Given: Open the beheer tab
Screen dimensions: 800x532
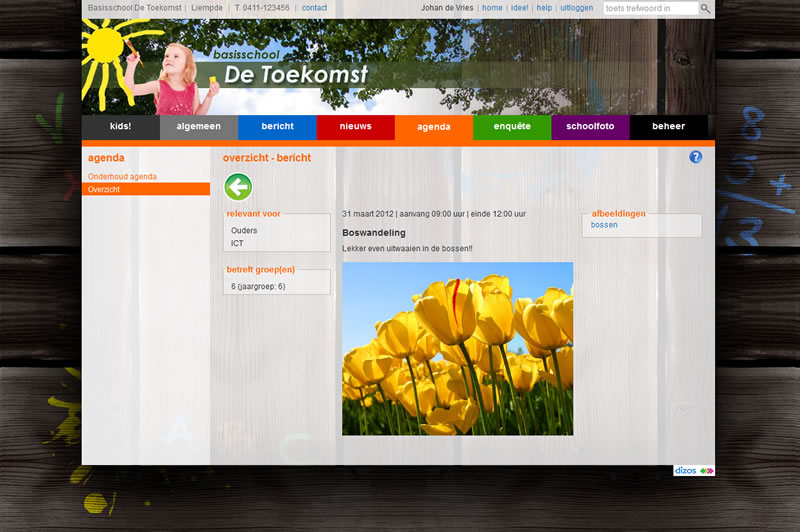Looking at the screenshot, I should 669,127.
